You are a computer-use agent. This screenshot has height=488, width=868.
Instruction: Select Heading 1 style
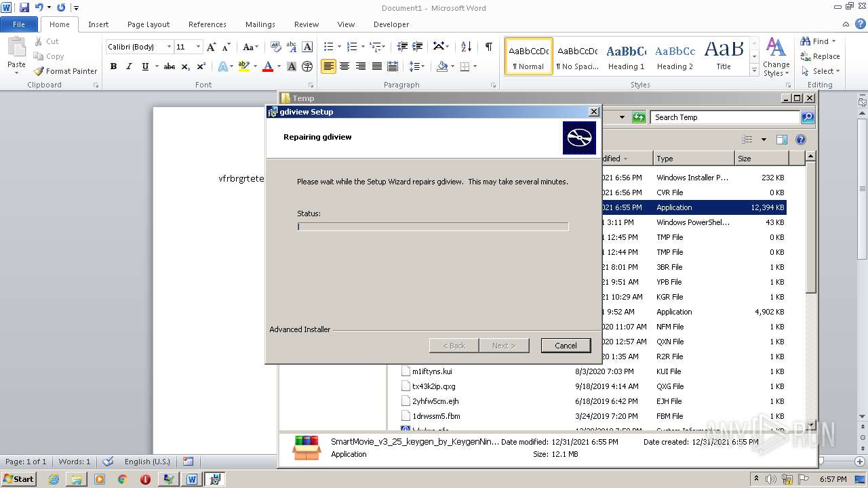click(626, 56)
